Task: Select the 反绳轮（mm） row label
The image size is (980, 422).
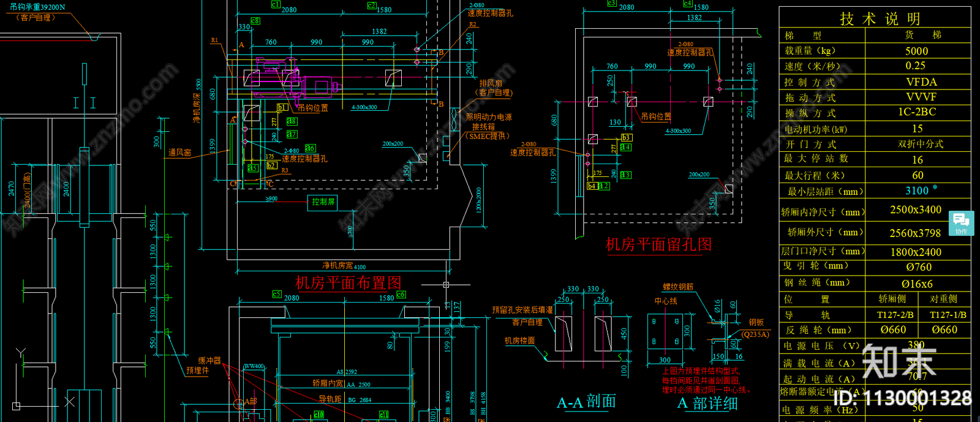Action: coord(818,330)
